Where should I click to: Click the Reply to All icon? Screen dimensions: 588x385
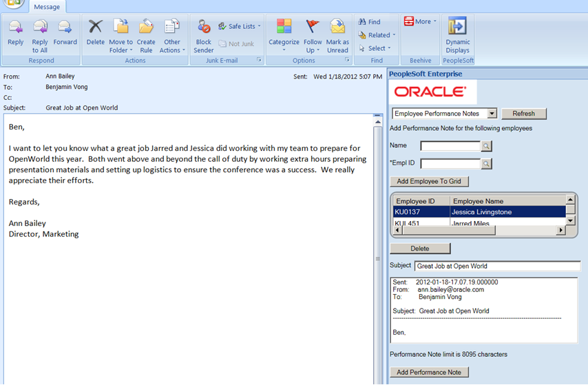[x=40, y=37]
